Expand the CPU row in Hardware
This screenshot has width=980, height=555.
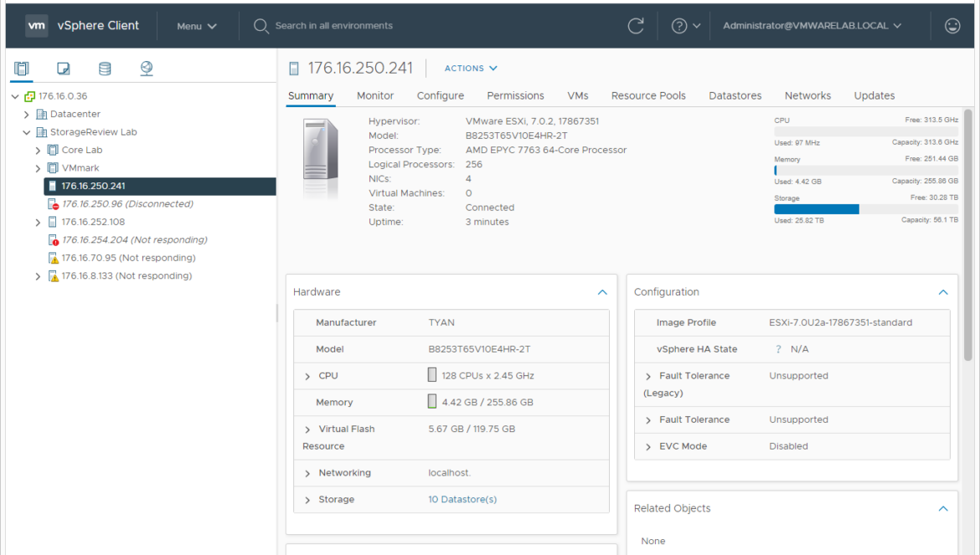click(307, 377)
